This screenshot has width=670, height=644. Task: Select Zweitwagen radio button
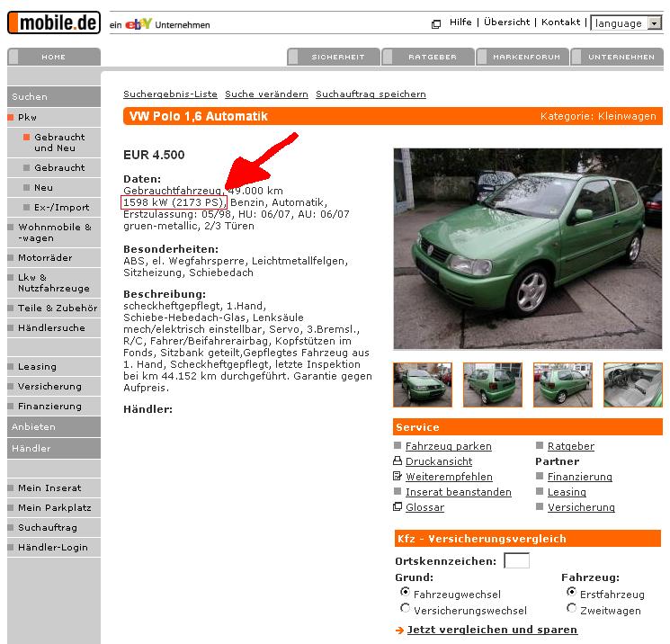point(571,608)
